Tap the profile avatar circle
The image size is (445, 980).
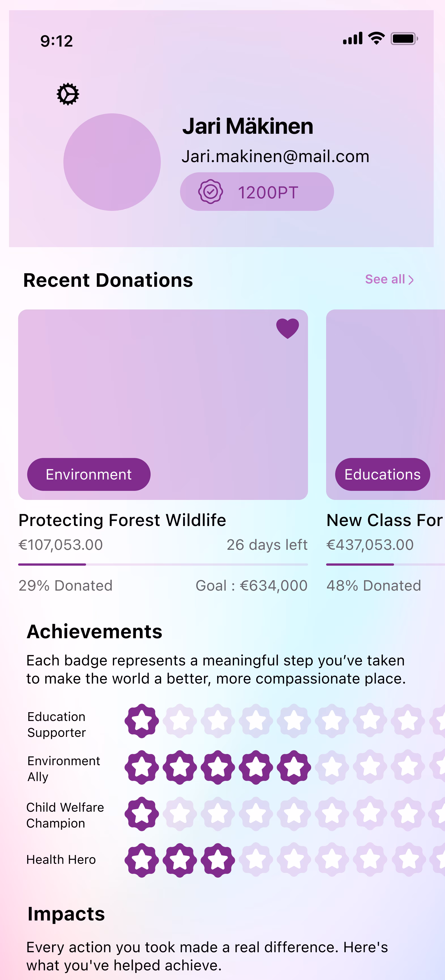tap(112, 162)
